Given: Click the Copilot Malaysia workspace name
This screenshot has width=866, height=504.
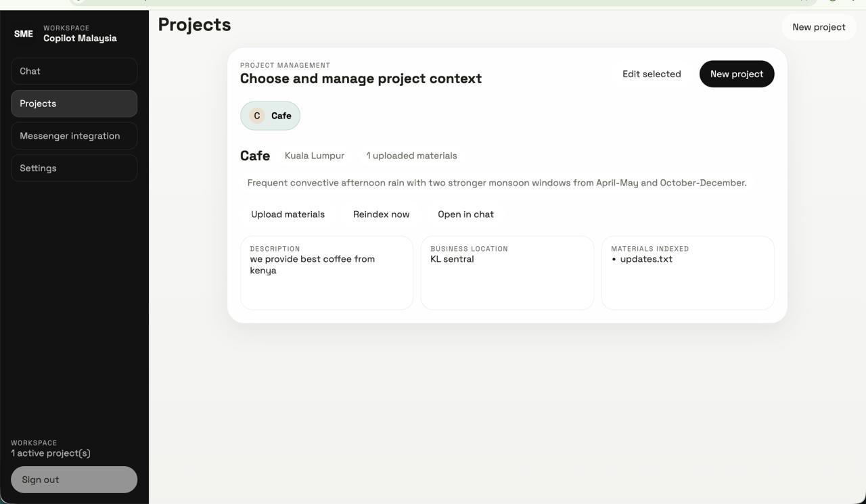Looking at the screenshot, I should (x=80, y=38).
